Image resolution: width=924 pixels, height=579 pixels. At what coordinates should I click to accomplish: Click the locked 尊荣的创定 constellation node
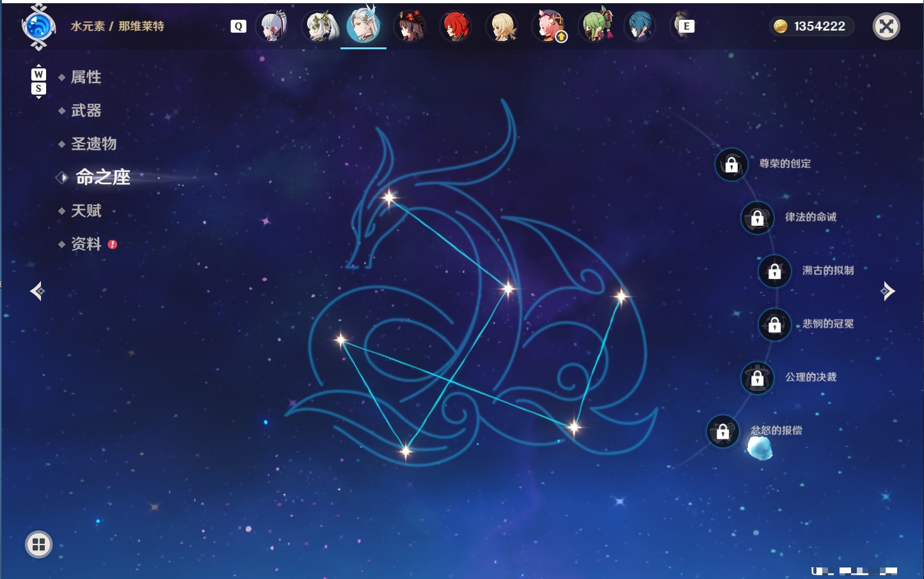[x=731, y=164]
